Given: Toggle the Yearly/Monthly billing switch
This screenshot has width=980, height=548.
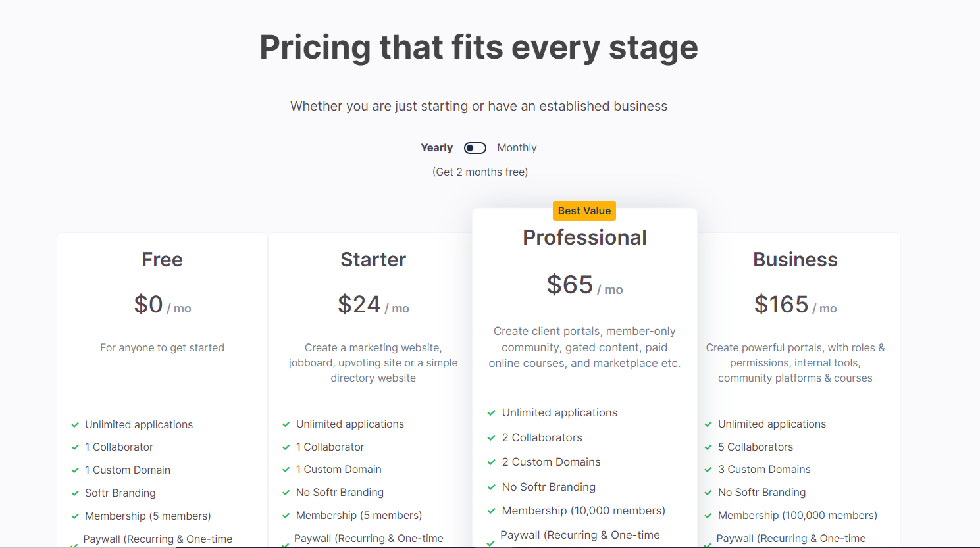Looking at the screenshot, I should click(x=475, y=148).
